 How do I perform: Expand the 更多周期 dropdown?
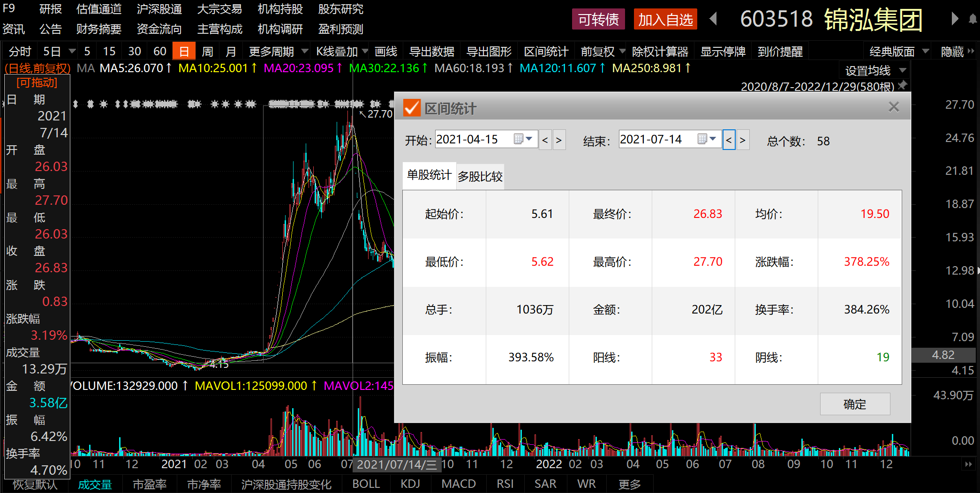click(278, 51)
